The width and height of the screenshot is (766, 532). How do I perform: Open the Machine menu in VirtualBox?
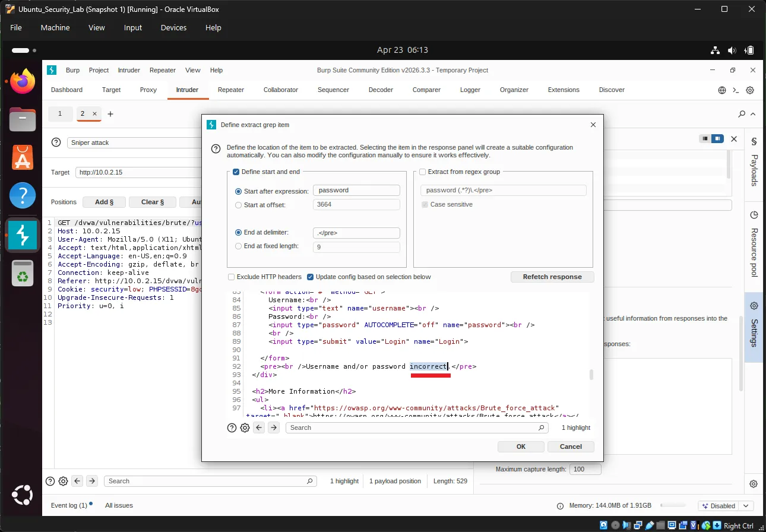(x=55, y=27)
